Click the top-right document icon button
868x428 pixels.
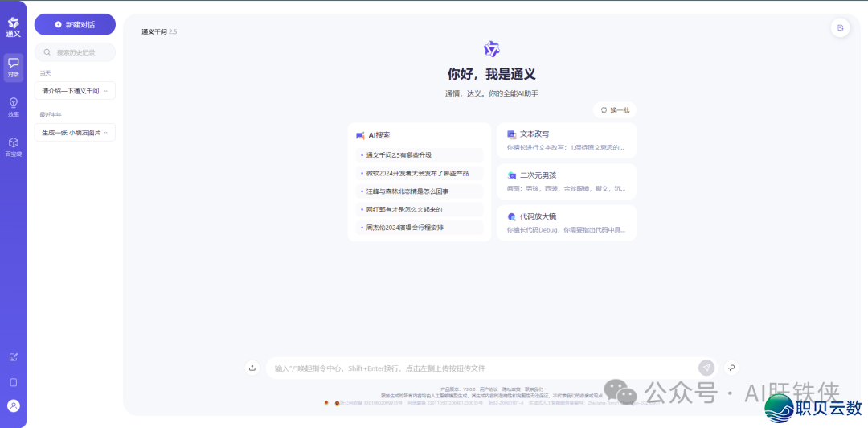click(841, 27)
